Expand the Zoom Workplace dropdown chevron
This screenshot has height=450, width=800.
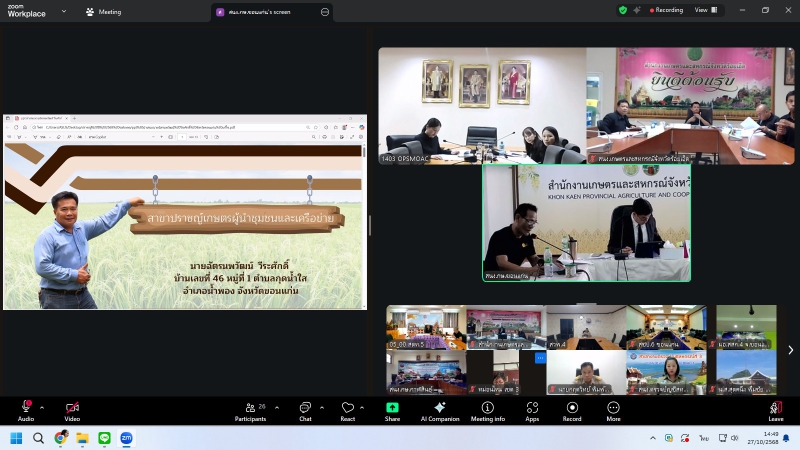click(63, 12)
